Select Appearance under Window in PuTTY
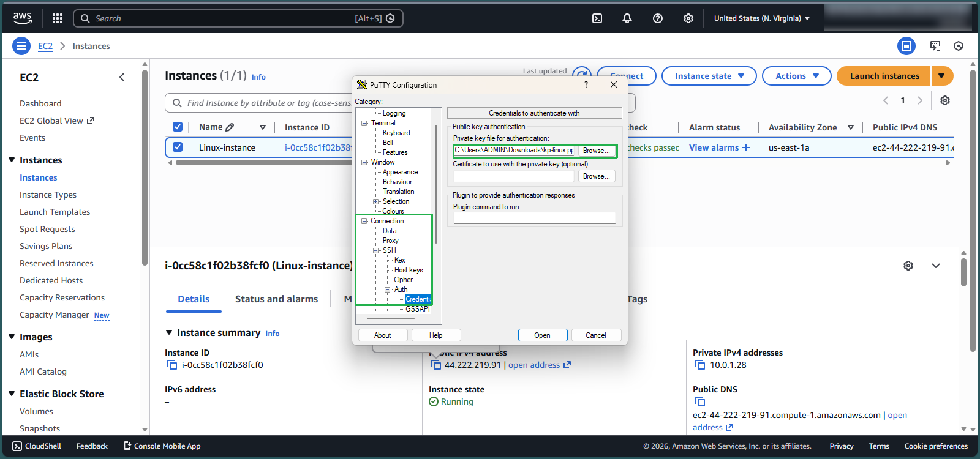Image resolution: width=980 pixels, height=459 pixels. click(x=400, y=172)
